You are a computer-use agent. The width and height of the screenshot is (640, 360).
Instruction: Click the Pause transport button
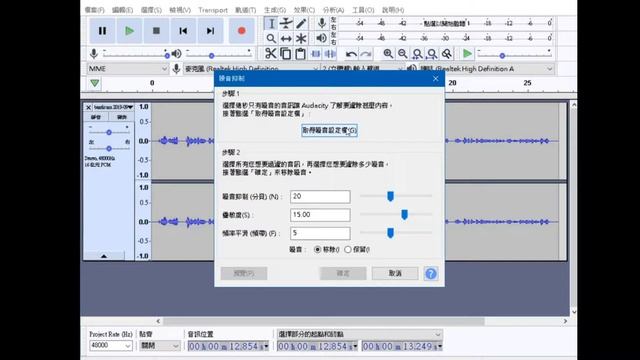click(x=102, y=31)
